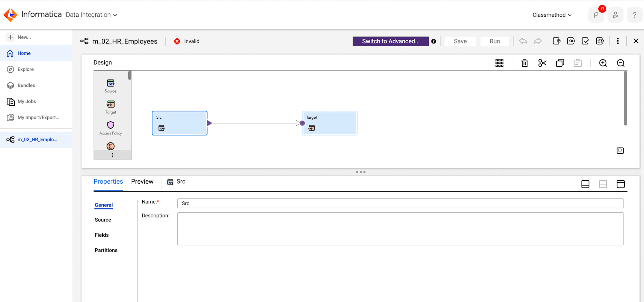Click the canvas vertical scrollbar
This screenshot has height=302, width=644.
[x=625, y=98]
